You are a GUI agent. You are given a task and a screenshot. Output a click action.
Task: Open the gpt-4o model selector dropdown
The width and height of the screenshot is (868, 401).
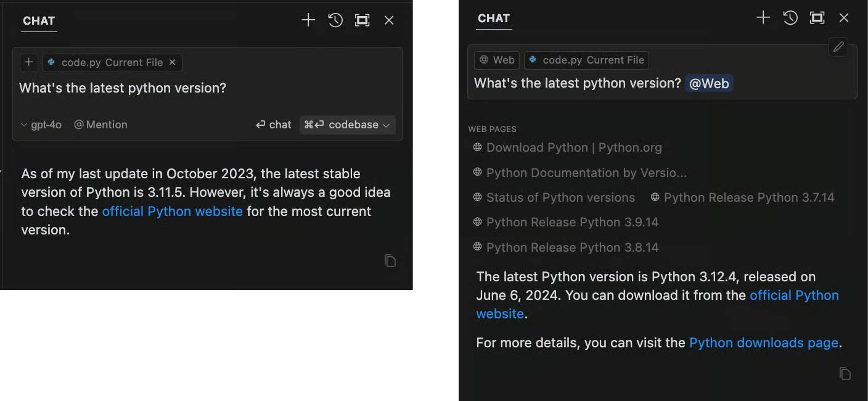41,125
